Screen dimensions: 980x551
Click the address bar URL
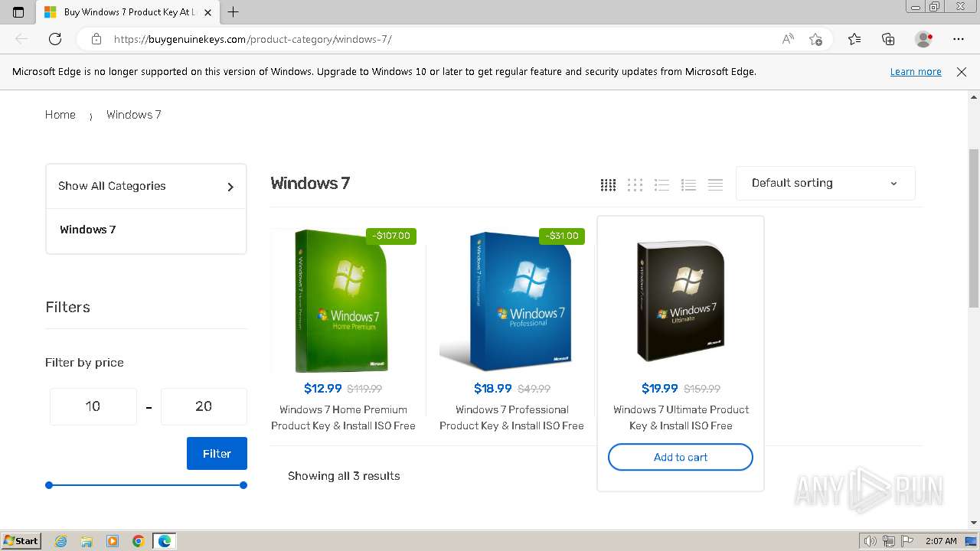pos(253,39)
